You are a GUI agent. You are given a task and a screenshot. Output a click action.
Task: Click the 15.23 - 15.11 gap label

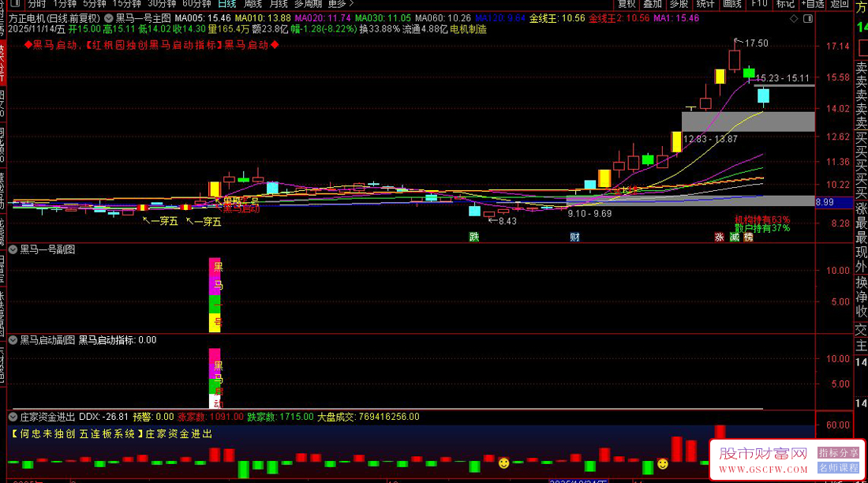pyautogui.click(x=782, y=78)
